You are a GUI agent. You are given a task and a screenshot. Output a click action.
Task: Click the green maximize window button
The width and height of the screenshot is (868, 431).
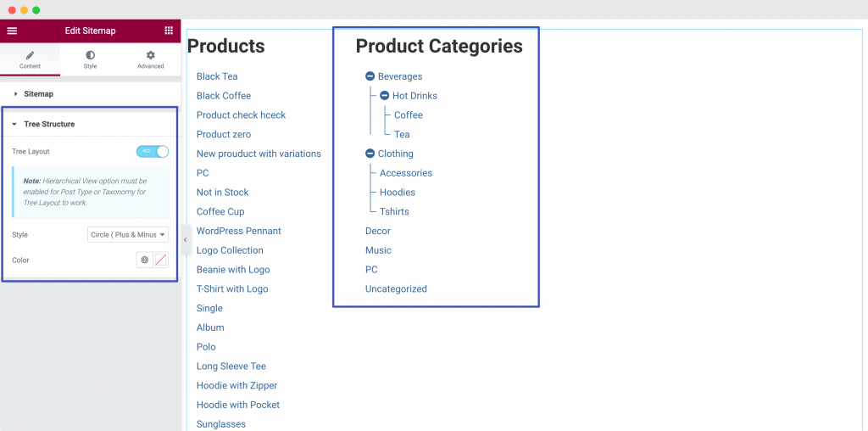coord(36,10)
